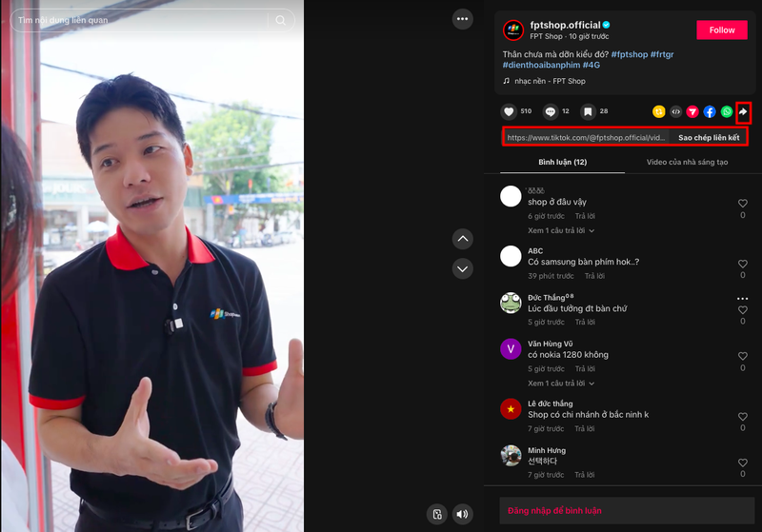Click the auto-scroll icon beside the speaker
Viewport: 762px width, 532px height.
pyautogui.click(x=437, y=514)
